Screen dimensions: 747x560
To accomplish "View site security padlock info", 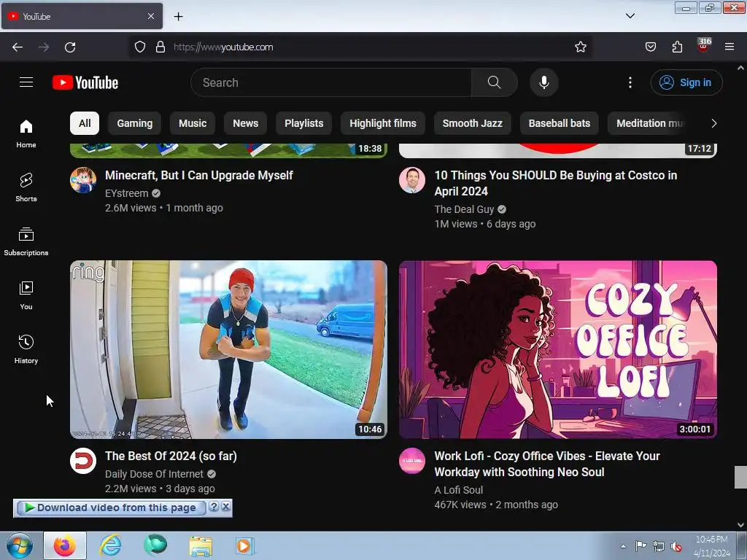I will point(160,47).
